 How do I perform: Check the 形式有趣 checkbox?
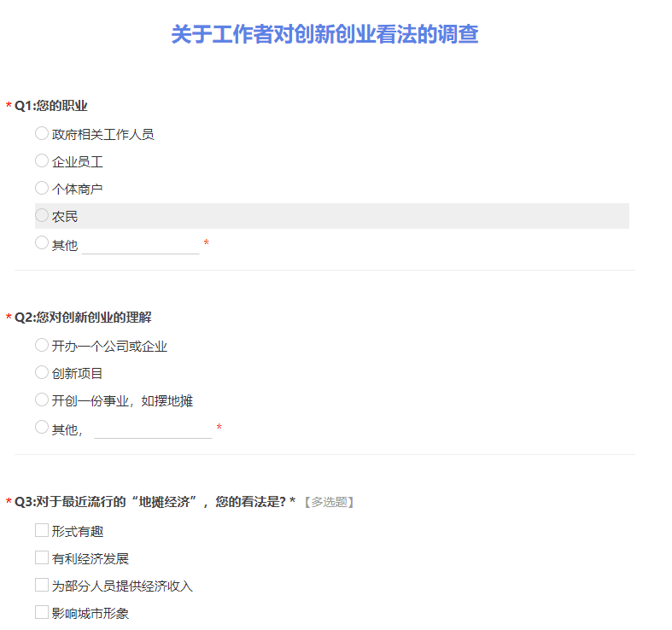coord(42,530)
